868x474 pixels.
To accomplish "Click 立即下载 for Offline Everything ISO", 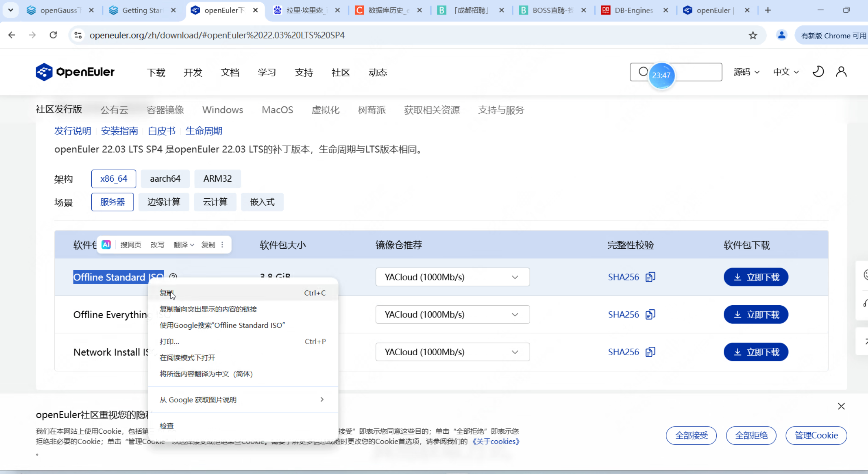I will pos(756,315).
